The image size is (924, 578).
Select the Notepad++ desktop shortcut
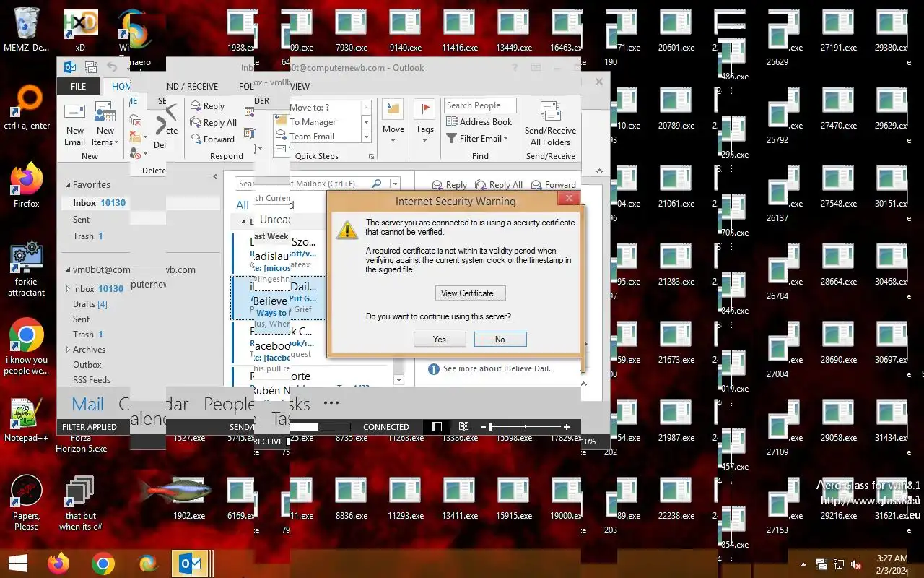27,420
